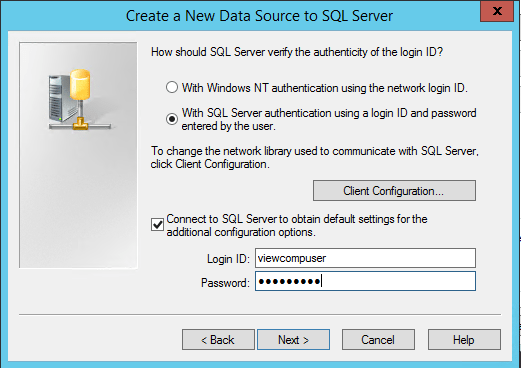Click the dialog title 'Create a New Data Source'

259,16
